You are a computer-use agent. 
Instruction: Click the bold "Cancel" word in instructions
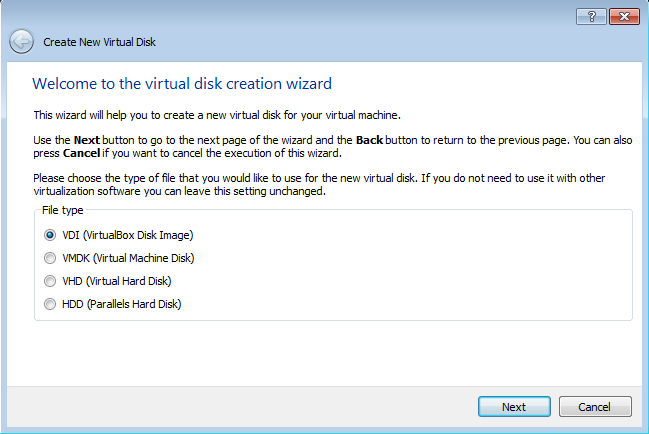tap(82, 153)
